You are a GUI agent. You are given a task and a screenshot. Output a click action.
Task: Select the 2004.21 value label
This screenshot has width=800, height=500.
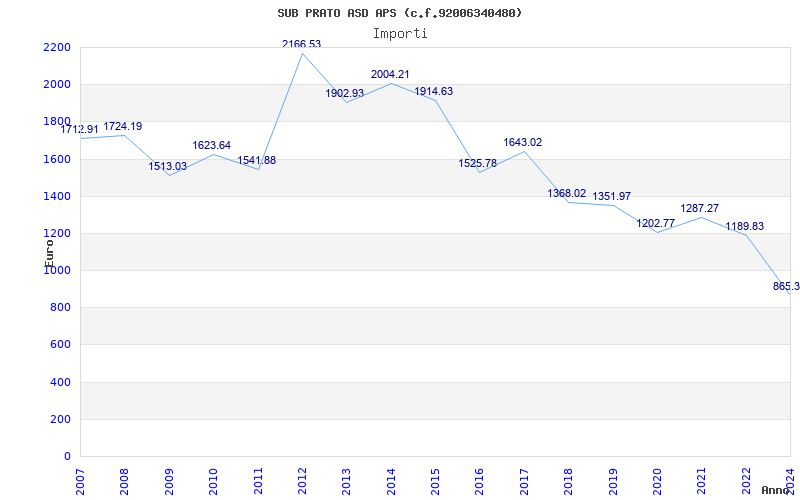pos(390,74)
